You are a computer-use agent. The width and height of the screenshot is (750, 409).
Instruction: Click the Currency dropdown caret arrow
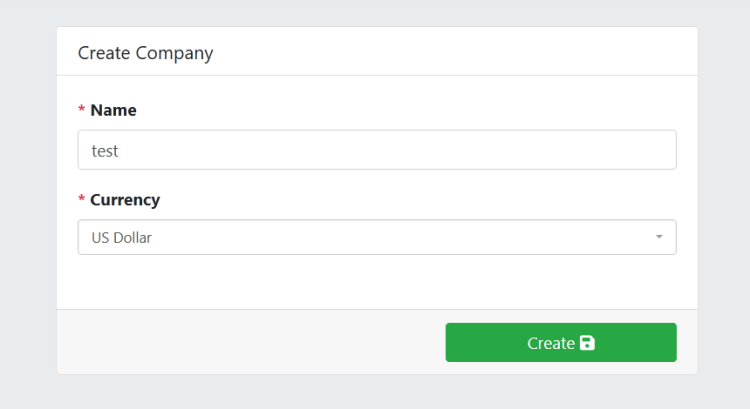coord(659,238)
